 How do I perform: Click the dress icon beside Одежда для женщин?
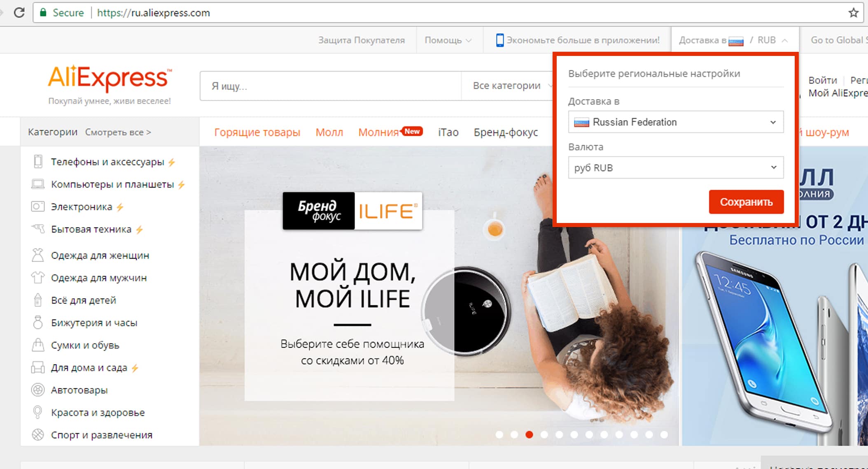(38, 255)
